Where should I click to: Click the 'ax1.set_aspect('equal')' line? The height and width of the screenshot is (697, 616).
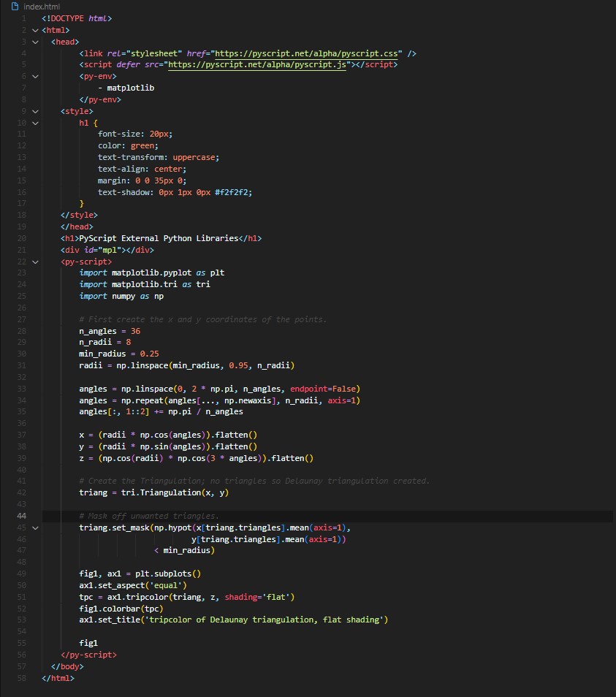[x=133, y=585]
